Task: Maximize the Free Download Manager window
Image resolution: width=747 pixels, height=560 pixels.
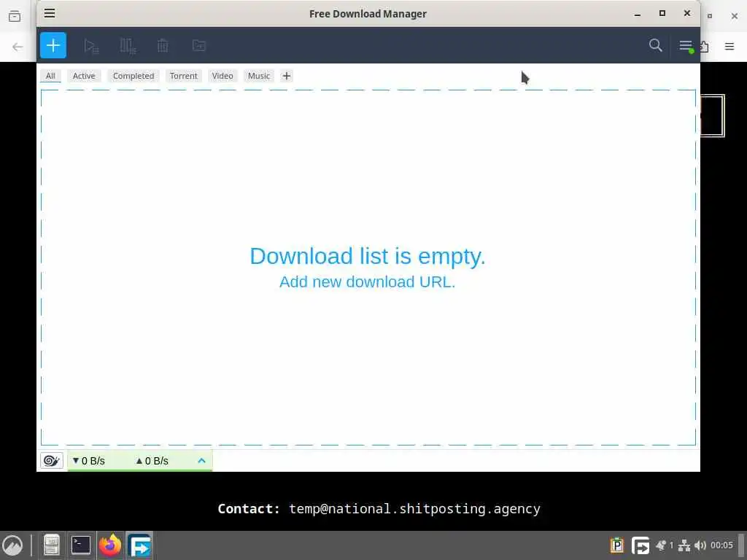Action: 662,13
